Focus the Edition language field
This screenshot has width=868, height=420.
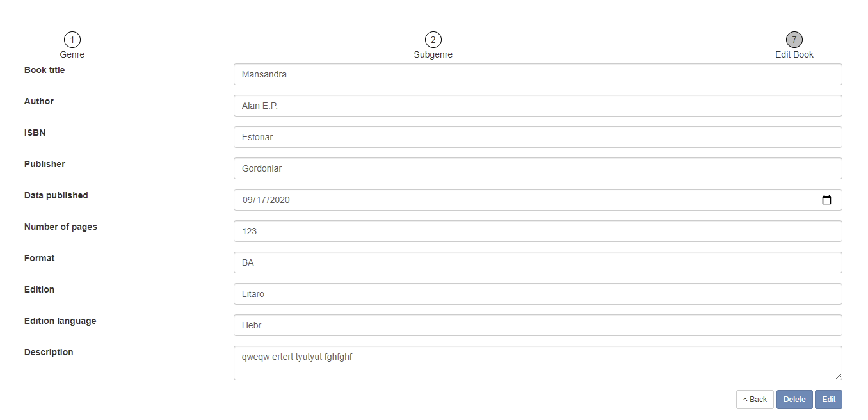click(x=538, y=325)
